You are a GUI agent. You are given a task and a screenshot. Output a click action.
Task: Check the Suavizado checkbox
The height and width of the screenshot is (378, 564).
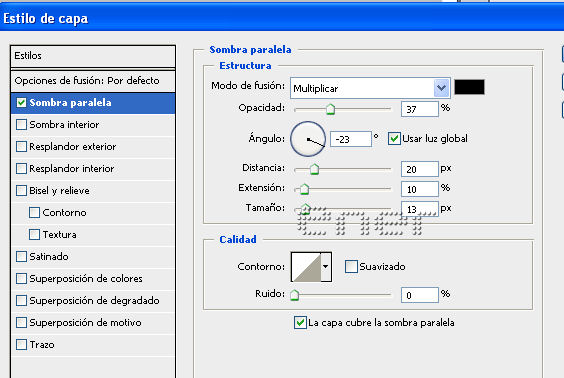(351, 267)
